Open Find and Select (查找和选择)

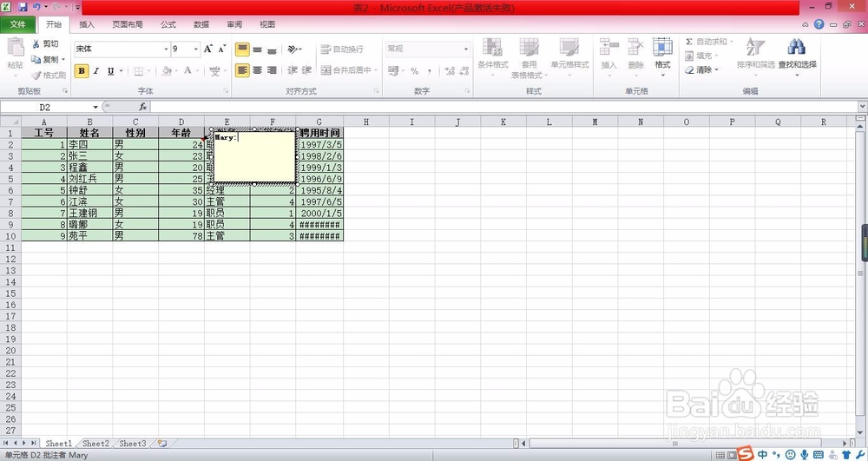click(797, 56)
